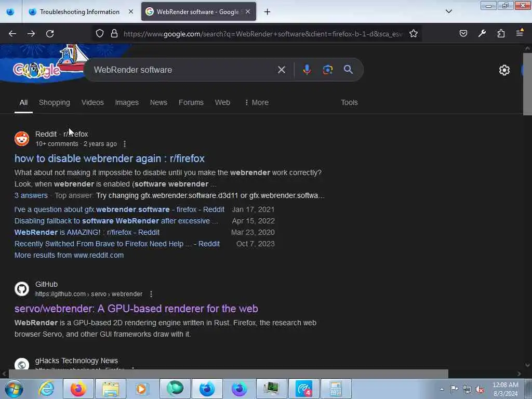Image resolution: width=532 pixels, height=399 pixels.
Task: Open the Firefox application menu
Action: 520,33
